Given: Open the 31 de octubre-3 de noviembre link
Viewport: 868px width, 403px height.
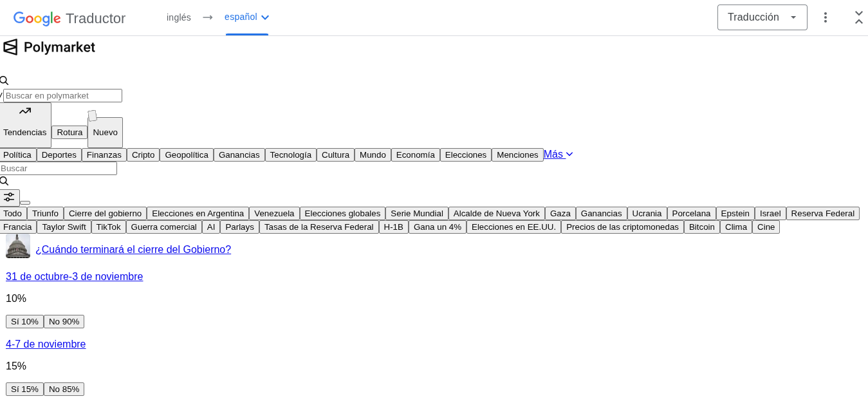Looking at the screenshot, I should (75, 276).
